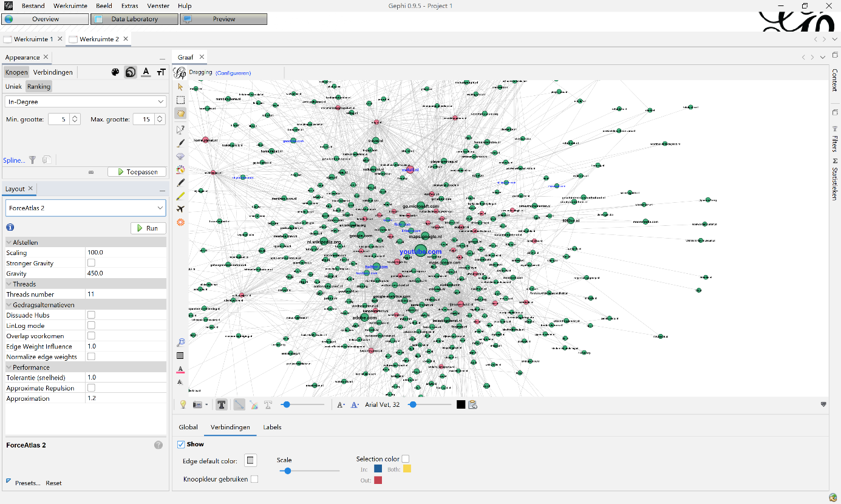Click the label size icon in Appearance
The image size is (841, 504).
coord(161,72)
